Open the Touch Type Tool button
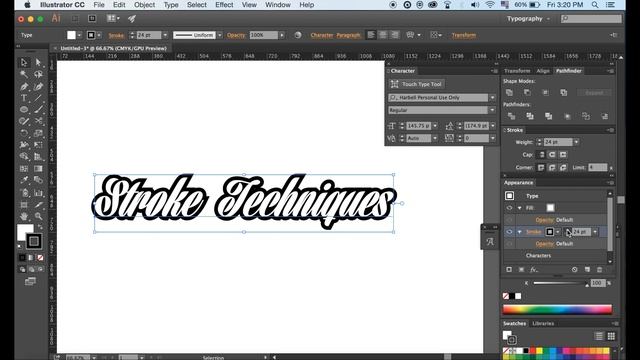This screenshot has width=640, height=360. (x=416, y=84)
